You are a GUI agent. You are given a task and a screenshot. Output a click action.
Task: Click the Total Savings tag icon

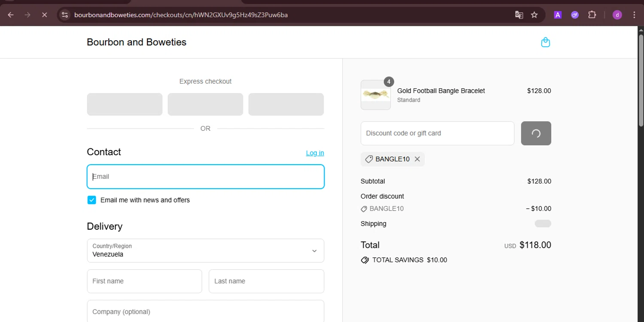pos(365,260)
